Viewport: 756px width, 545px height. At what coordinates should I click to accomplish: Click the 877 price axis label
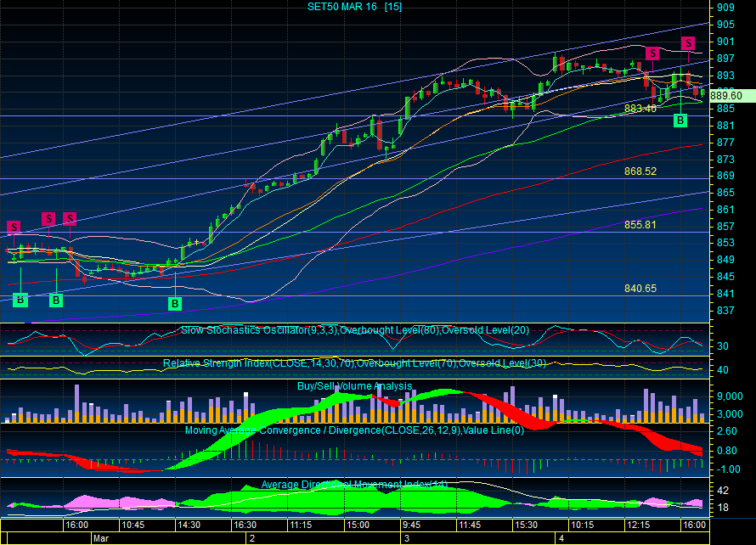tap(725, 142)
